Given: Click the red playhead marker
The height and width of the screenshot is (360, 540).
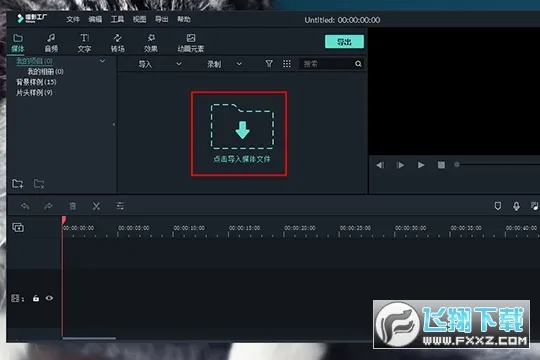Looking at the screenshot, I should click(64, 220).
